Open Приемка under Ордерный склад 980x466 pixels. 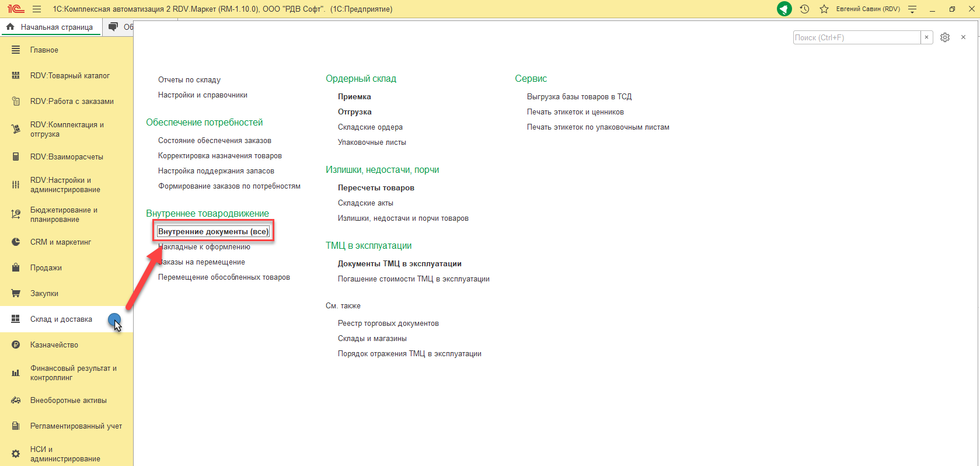pyautogui.click(x=354, y=97)
